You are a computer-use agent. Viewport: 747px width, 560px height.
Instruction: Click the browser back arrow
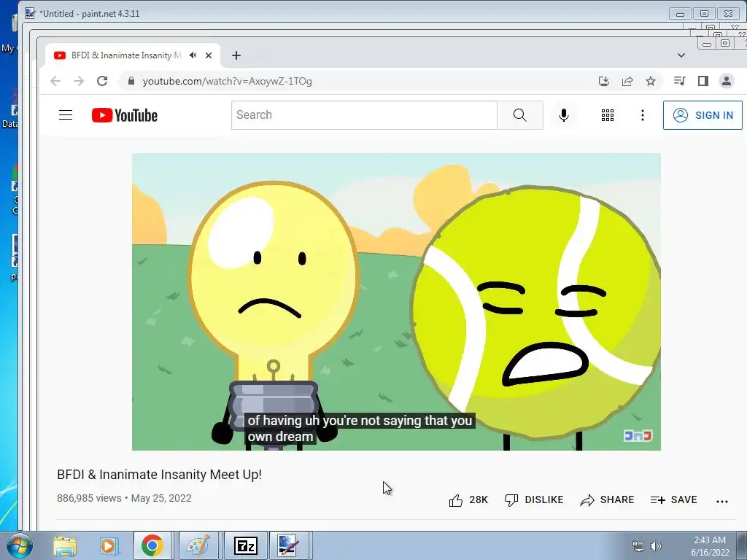55,81
